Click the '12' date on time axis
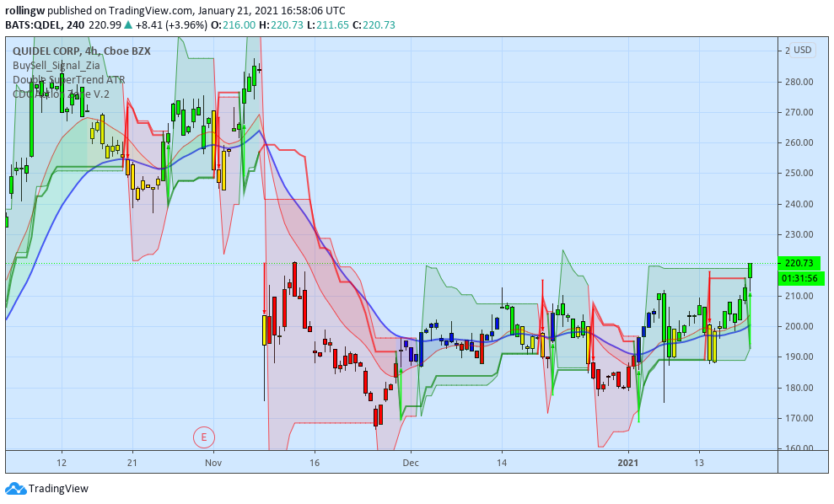 pyautogui.click(x=62, y=463)
